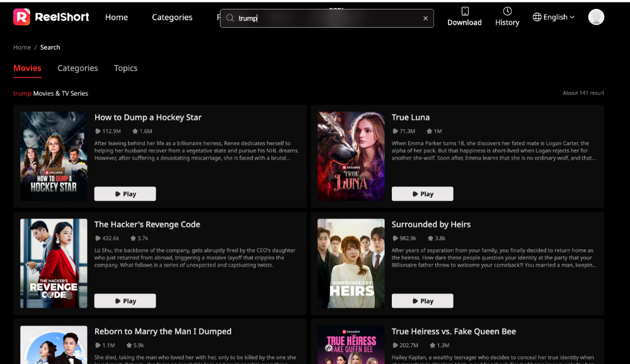Click the Surrounded by Heirs description
This screenshot has width=630, height=364.
494,258
